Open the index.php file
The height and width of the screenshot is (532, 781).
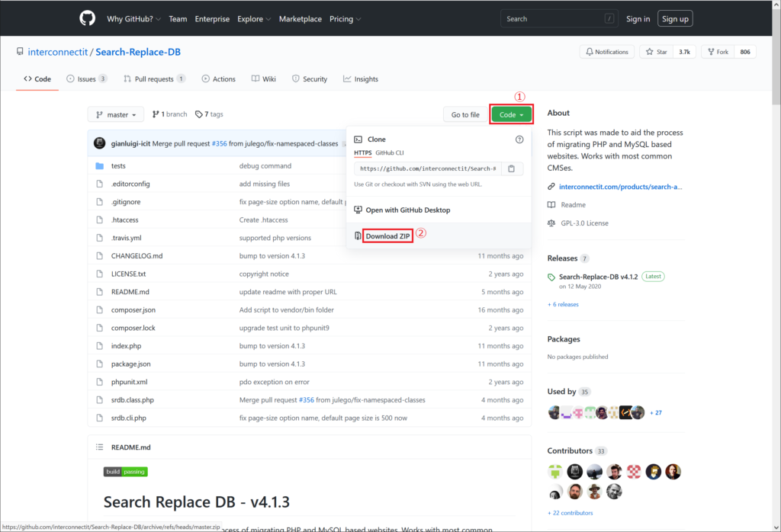pos(127,345)
